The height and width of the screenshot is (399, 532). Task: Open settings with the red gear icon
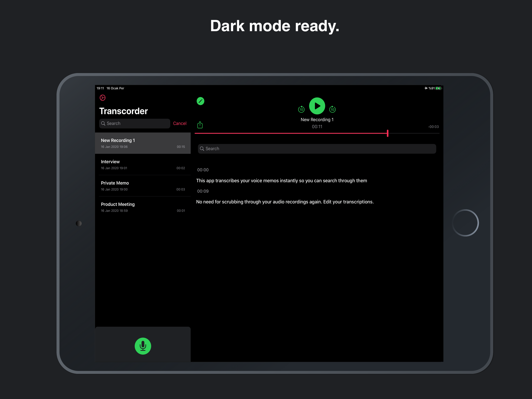click(x=102, y=97)
